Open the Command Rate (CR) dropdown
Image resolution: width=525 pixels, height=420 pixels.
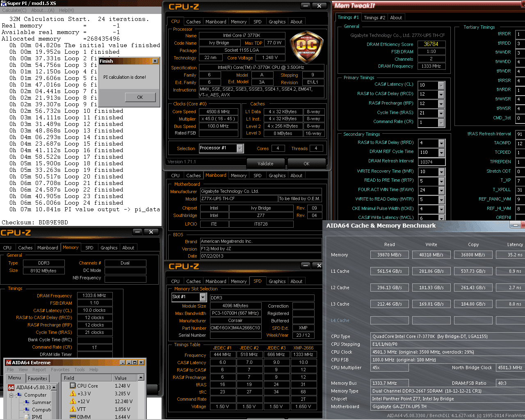[x=441, y=123]
